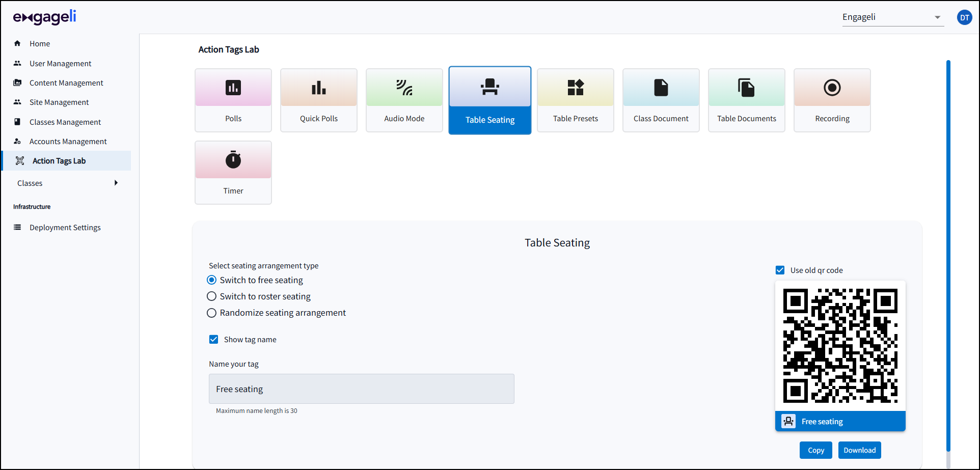980x470 pixels.
Task: Open the Table Documents label
Action: [747, 119]
